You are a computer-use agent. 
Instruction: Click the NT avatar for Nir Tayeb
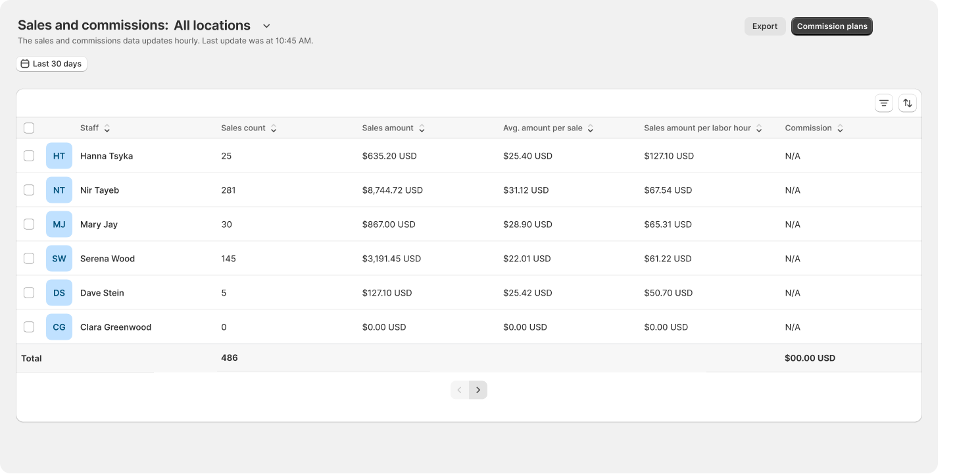[x=59, y=190]
